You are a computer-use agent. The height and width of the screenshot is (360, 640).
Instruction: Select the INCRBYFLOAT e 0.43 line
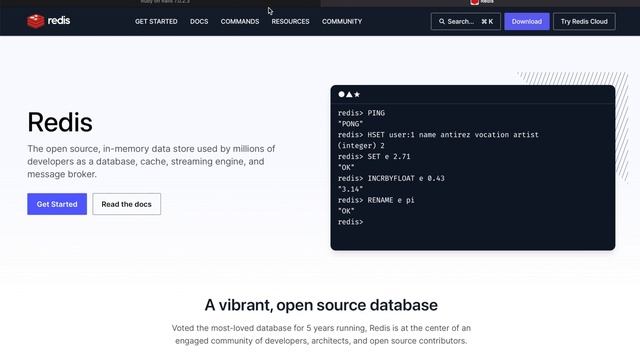point(391,178)
